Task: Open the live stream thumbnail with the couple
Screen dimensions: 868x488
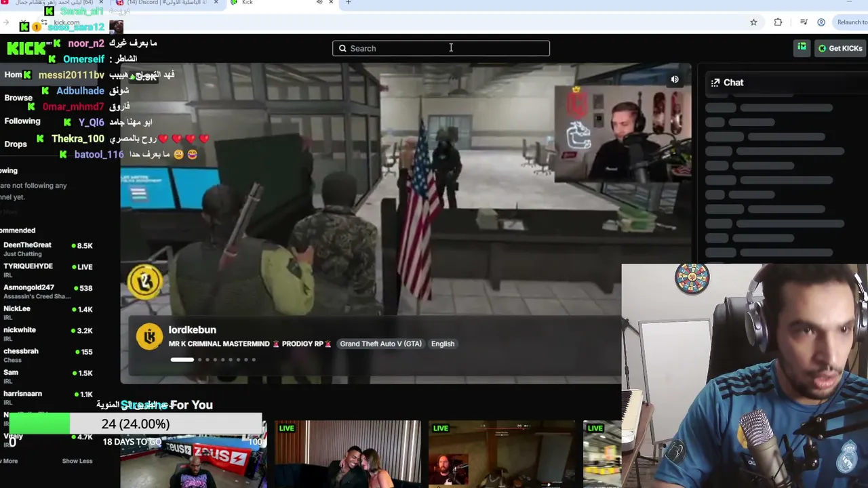Action: pos(348,454)
